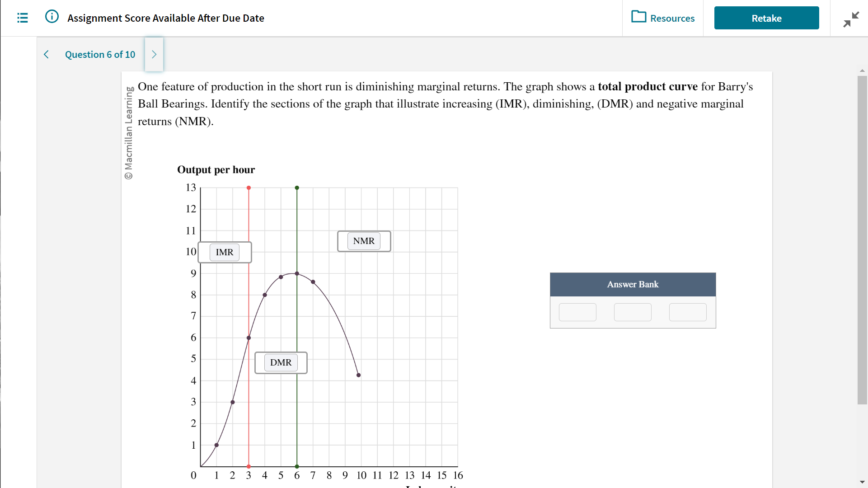Image resolution: width=868 pixels, height=488 pixels.
Task: Open the assignment outline list icon
Action: tap(22, 18)
